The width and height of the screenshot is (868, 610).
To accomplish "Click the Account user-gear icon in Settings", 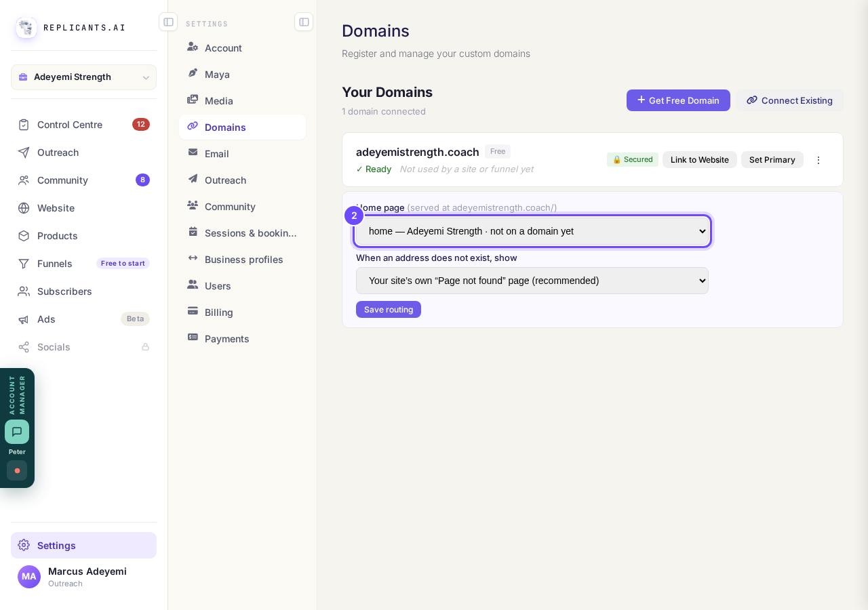I will pyautogui.click(x=193, y=47).
